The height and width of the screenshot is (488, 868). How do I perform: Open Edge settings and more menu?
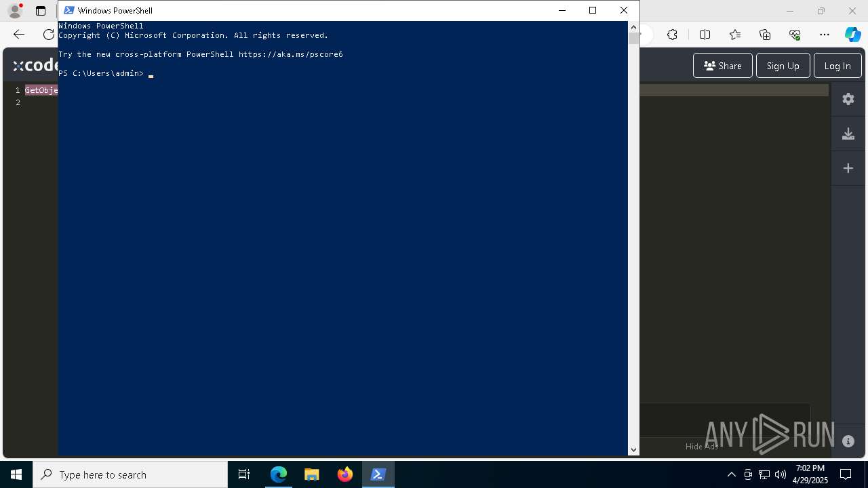(x=825, y=35)
